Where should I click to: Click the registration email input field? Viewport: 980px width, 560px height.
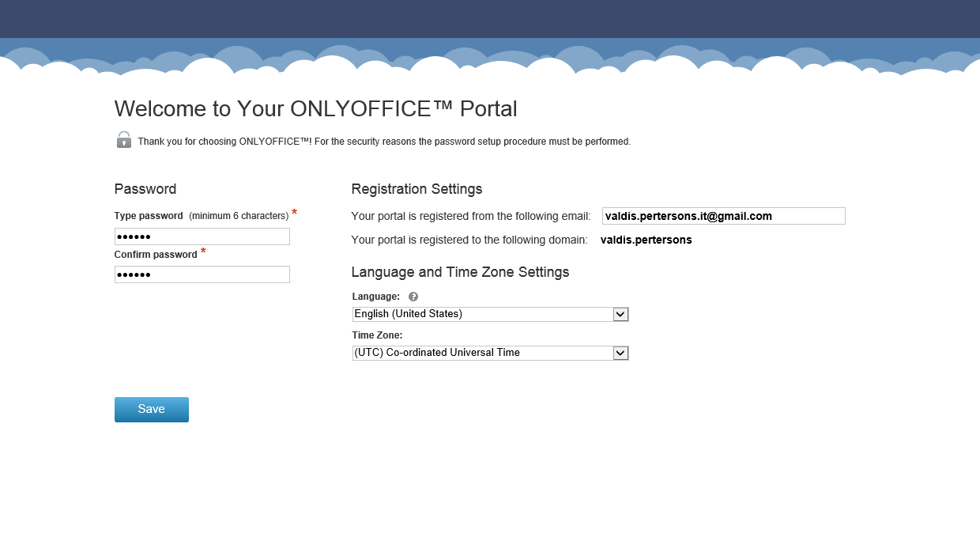724,216
